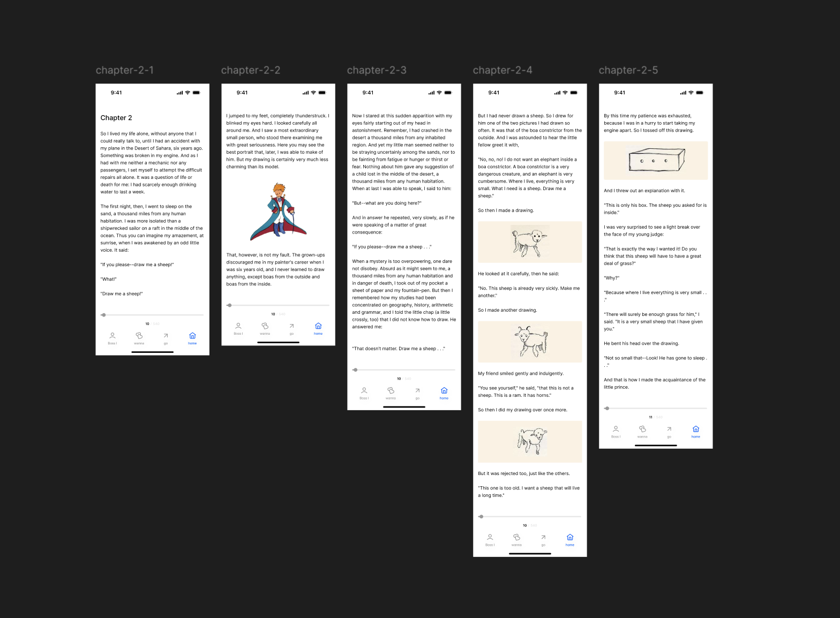Click the reading progress slider handle in chapter-2-1

point(104,315)
